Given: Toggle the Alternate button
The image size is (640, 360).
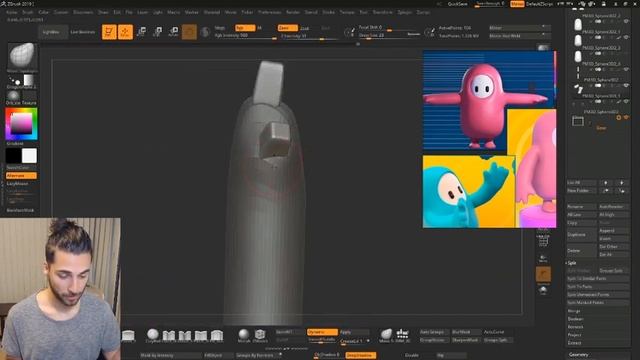Looking at the screenshot, I should coord(21,176).
